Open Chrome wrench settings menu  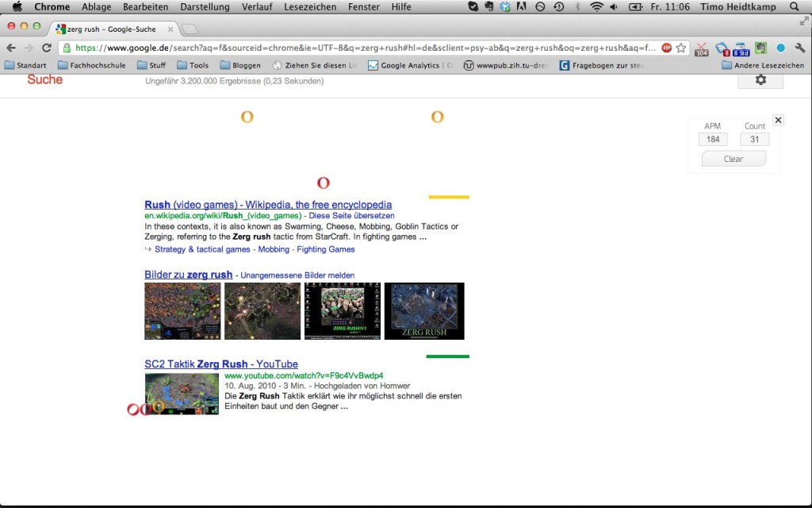(800, 48)
